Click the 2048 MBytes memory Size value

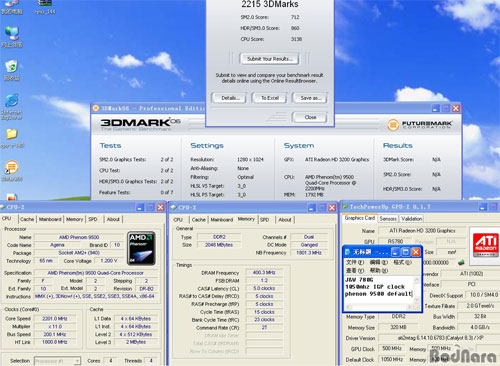(219, 245)
